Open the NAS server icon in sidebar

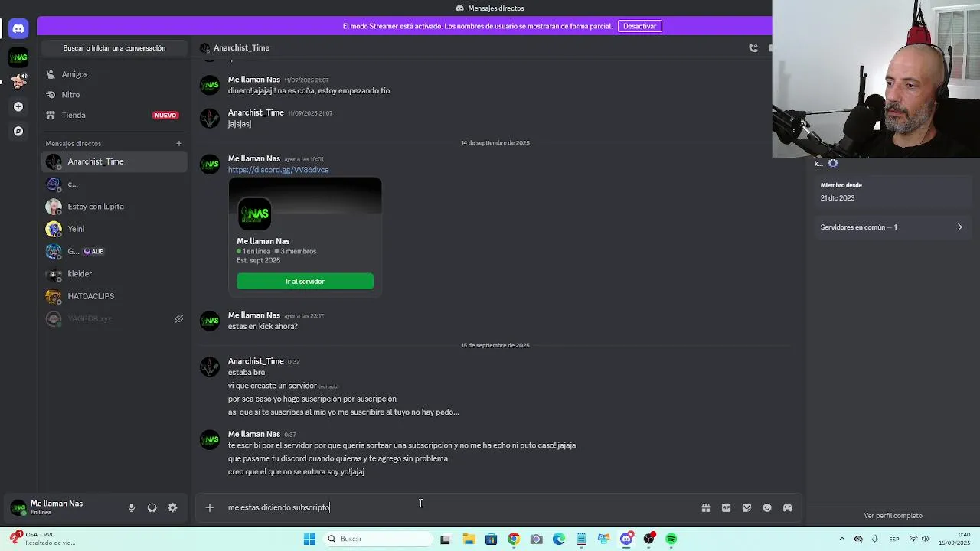click(18, 57)
